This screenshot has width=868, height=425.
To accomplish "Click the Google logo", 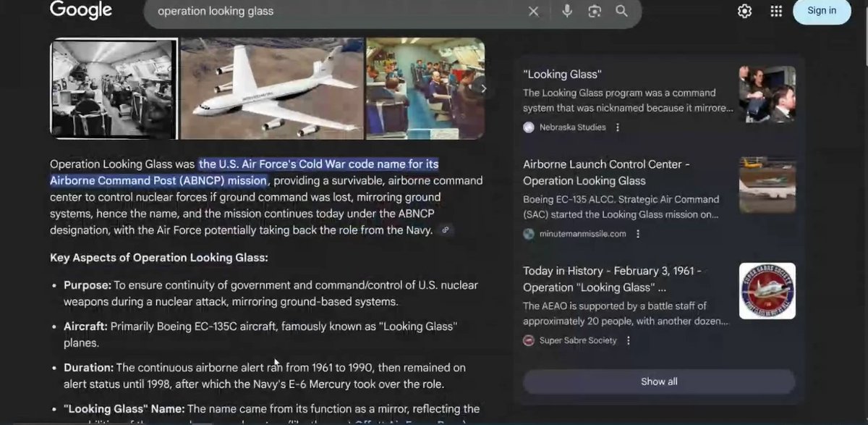I will pyautogui.click(x=80, y=10).
